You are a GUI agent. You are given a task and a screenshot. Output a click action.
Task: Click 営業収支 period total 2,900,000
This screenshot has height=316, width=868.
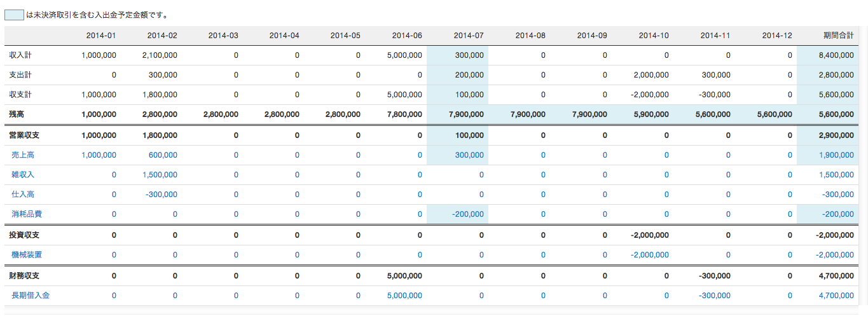click(836, 135)
